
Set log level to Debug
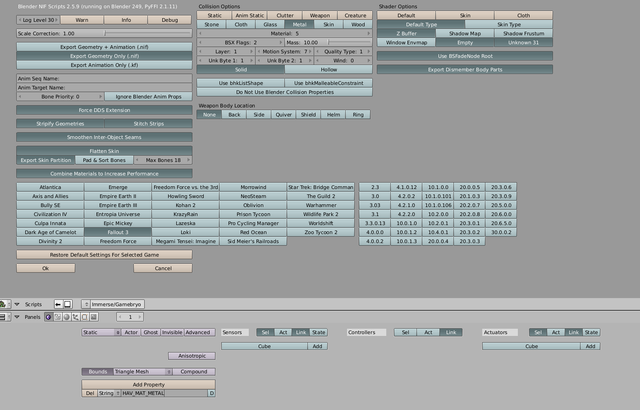coord(170,20)
